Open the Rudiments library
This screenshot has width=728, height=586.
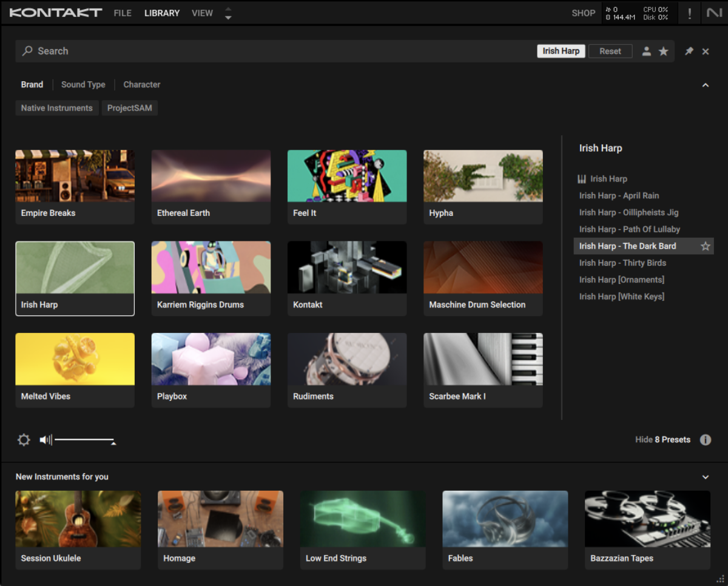(347, 371)
